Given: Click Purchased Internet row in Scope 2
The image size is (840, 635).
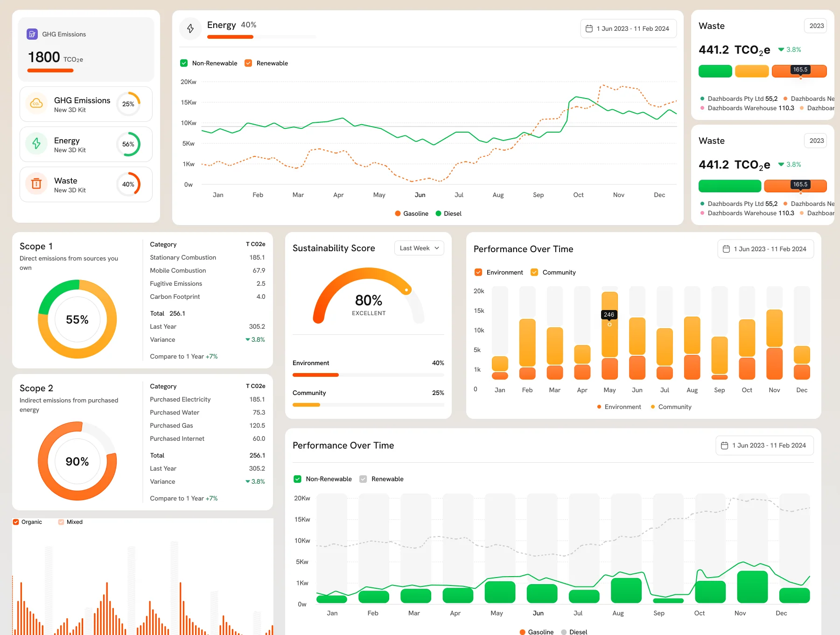Looking at the screenshot, I should [208, 438].
